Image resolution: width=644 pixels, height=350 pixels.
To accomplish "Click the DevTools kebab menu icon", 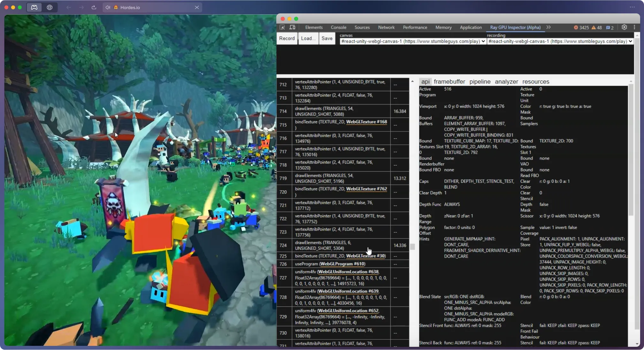I will click(x=634, y=27).
